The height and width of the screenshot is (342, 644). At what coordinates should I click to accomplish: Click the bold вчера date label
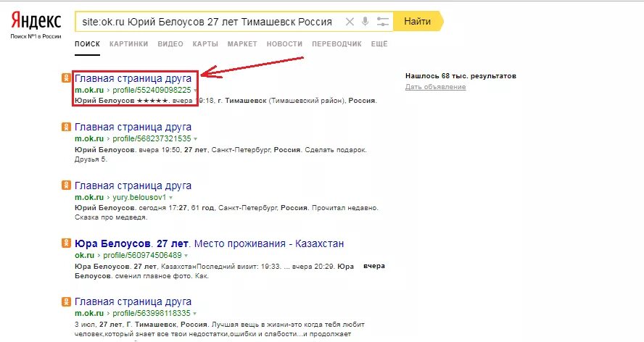pyautogui.click(x=374, y=266)
